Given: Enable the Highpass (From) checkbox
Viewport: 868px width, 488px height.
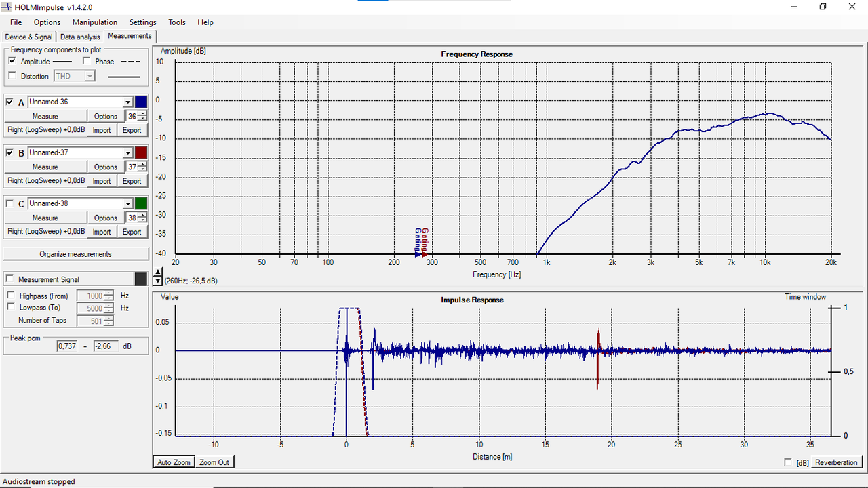Looking at the screenshot, I should click(11, 296).
